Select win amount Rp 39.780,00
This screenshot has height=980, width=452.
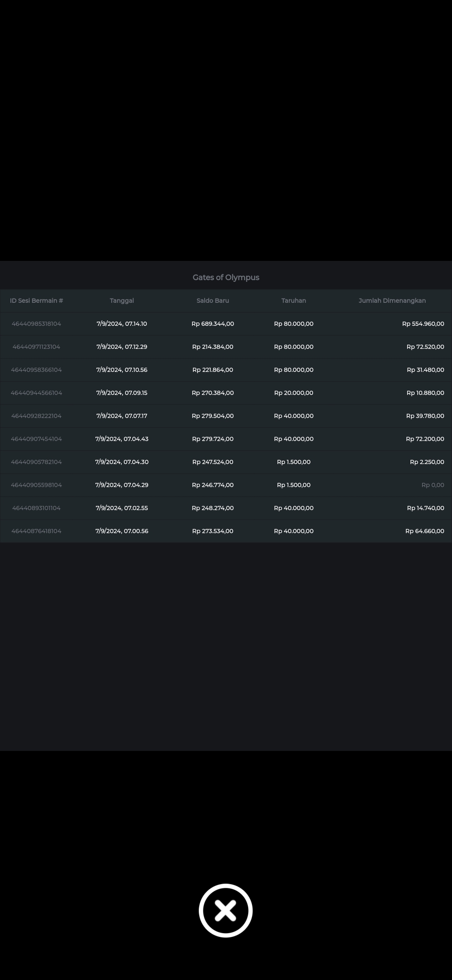(x=425, y=416)
